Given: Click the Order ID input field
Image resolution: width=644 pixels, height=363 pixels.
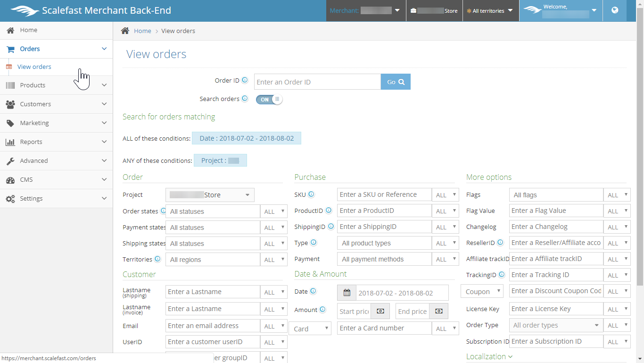Looking at the screenshot, I should 317,82.
